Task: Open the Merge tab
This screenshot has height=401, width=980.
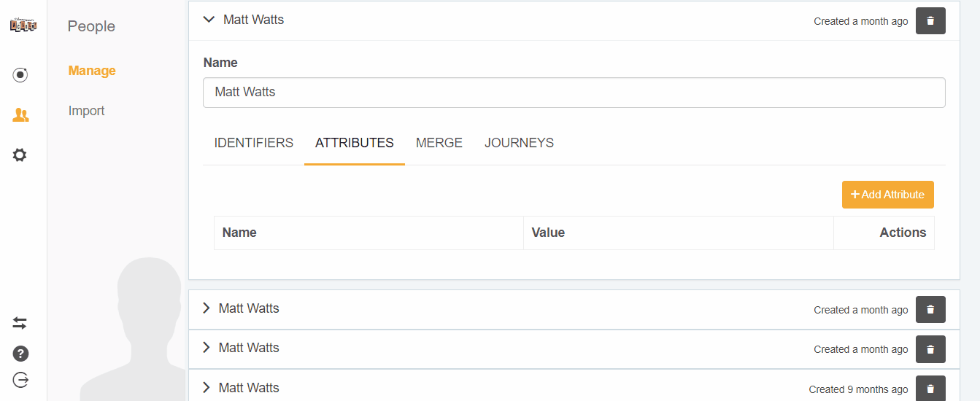Action: pos(439,143)
